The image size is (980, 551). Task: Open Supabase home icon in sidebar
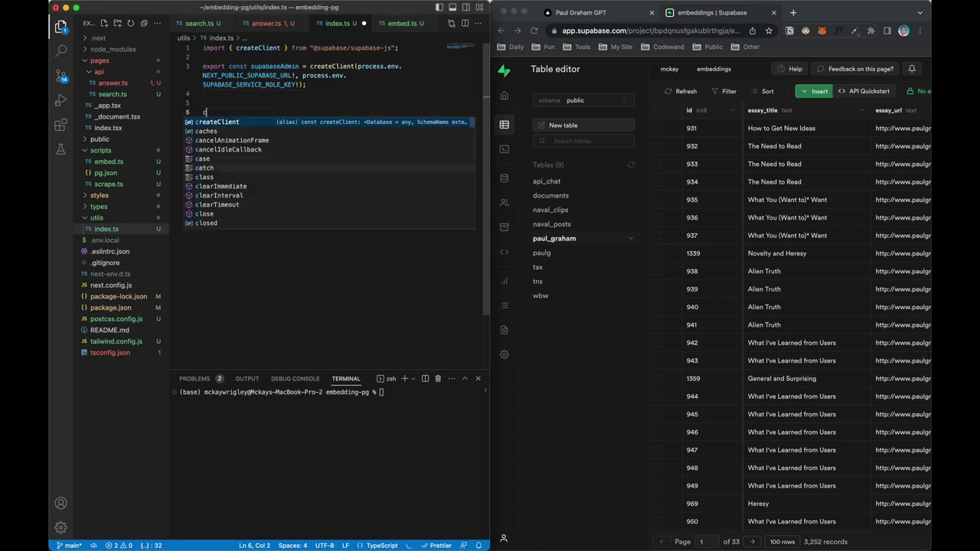(504, 96)
